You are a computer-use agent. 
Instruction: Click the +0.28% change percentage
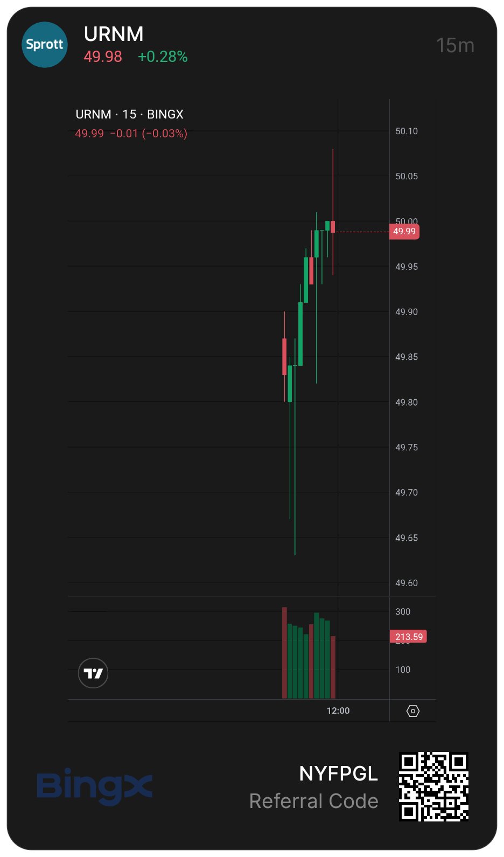tap(163, 57)
